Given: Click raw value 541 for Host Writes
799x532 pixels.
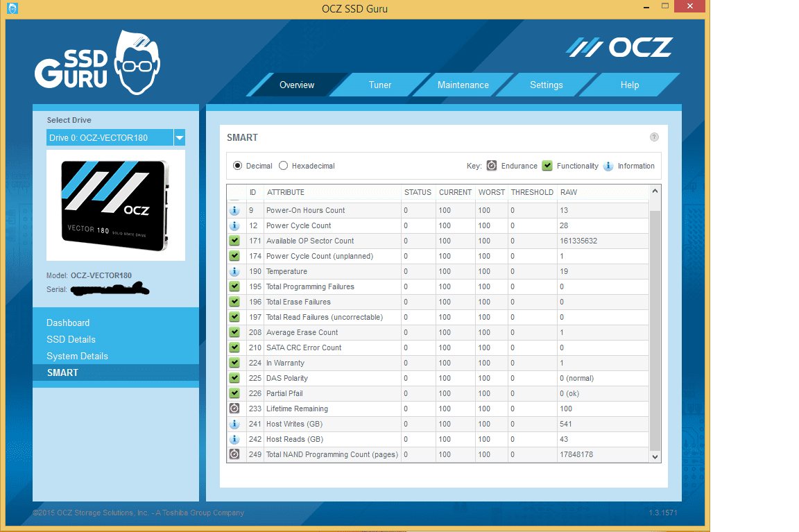Looking at the screenshot, I should pyautogui.click(x=566, y=424).
